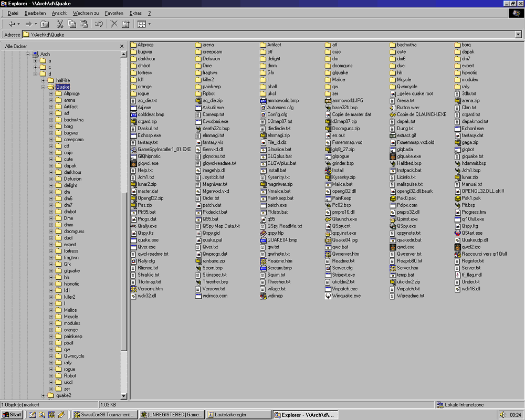Viewport: 525px width, 420px height.
Task: Open the address bar dropdown list
Action: (x=518, y=35)
